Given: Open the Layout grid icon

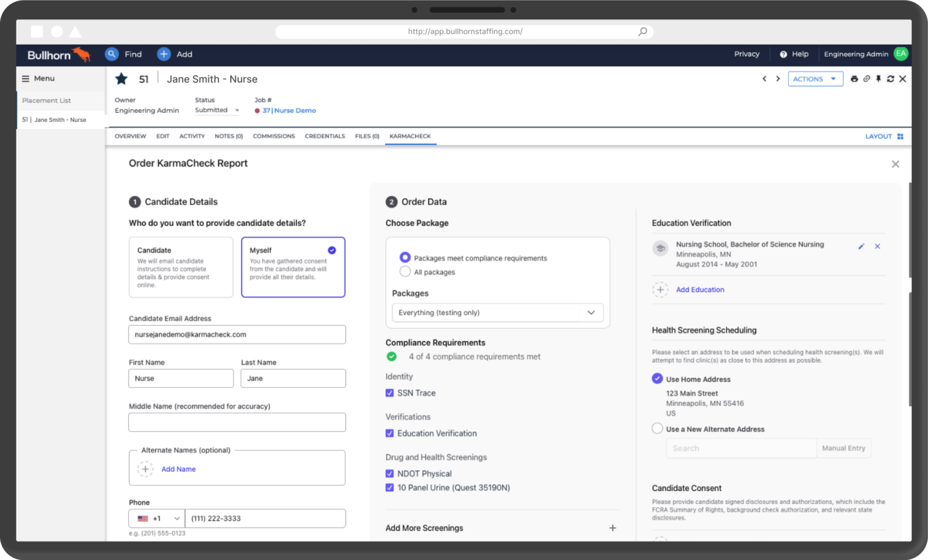Looking at the screenshot, I should point(900,137).
